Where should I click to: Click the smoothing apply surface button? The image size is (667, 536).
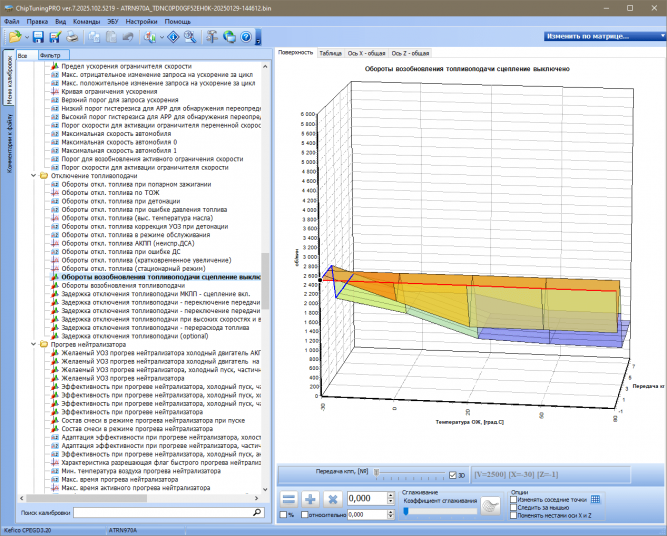point(490,506)
